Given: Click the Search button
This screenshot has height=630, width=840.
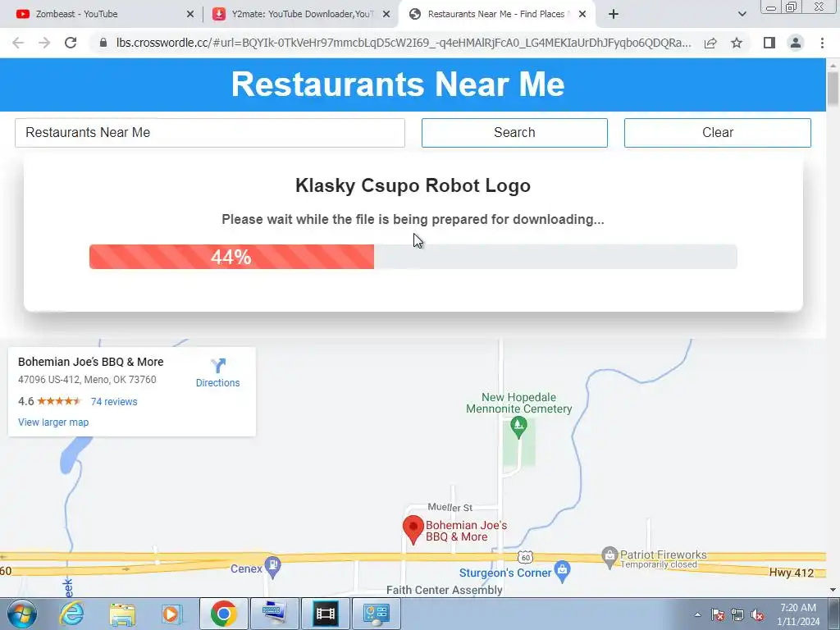Looking at the screenshot, I should click(514, 133).
